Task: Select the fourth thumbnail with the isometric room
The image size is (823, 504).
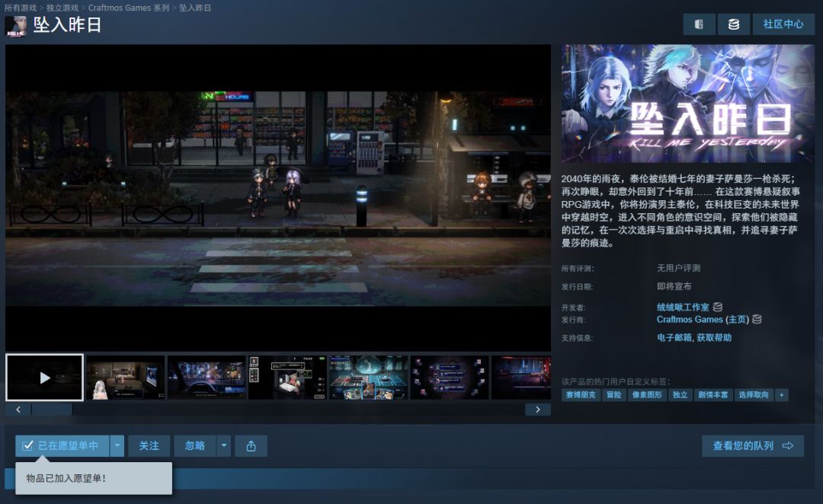Action: 287,378
